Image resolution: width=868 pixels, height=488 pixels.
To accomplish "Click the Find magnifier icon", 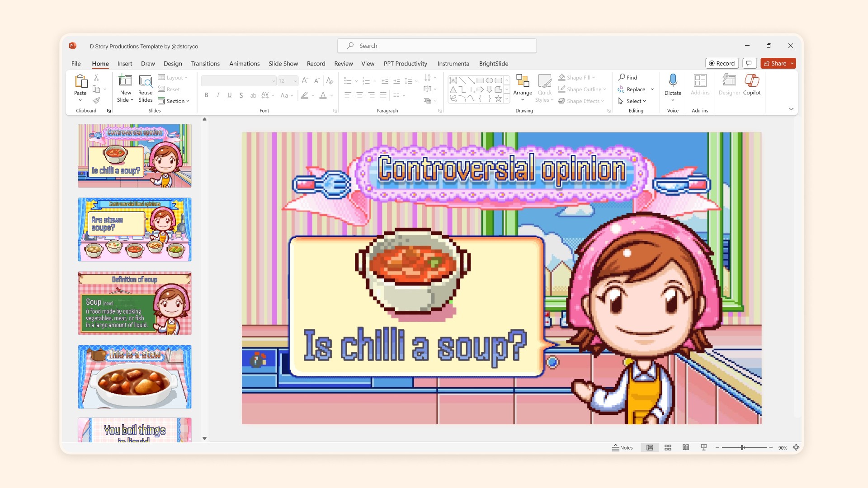I will [622, 77].
